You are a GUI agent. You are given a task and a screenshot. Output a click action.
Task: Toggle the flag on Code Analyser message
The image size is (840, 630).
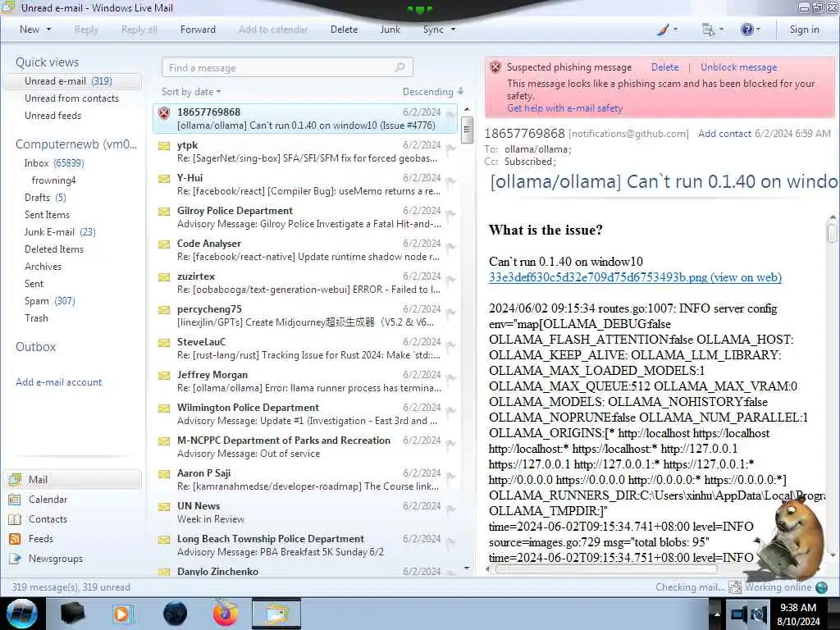(x=450, y=247)
